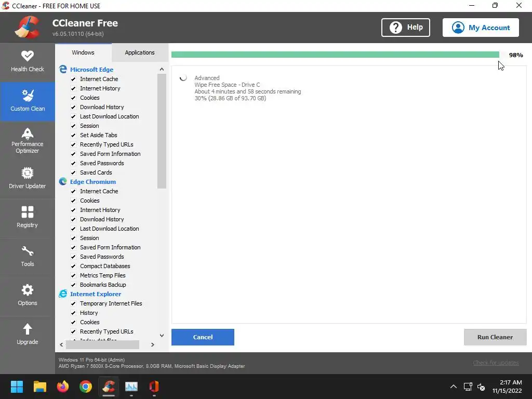The width and height of the screenshot is (532, 399).
Task: Click the 98% progress percentage label
Action: [x=516, y=55]
